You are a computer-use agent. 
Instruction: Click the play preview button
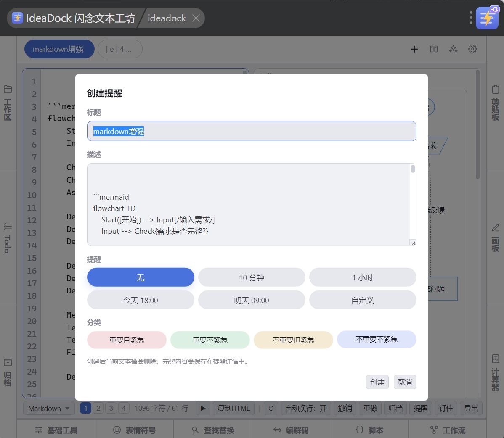tap(203, 408)
